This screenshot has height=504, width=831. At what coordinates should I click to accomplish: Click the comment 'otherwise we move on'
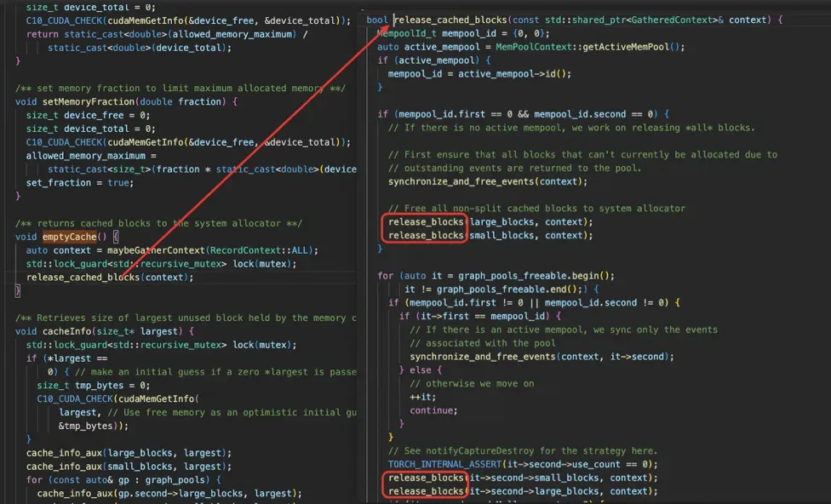[472, 384]
